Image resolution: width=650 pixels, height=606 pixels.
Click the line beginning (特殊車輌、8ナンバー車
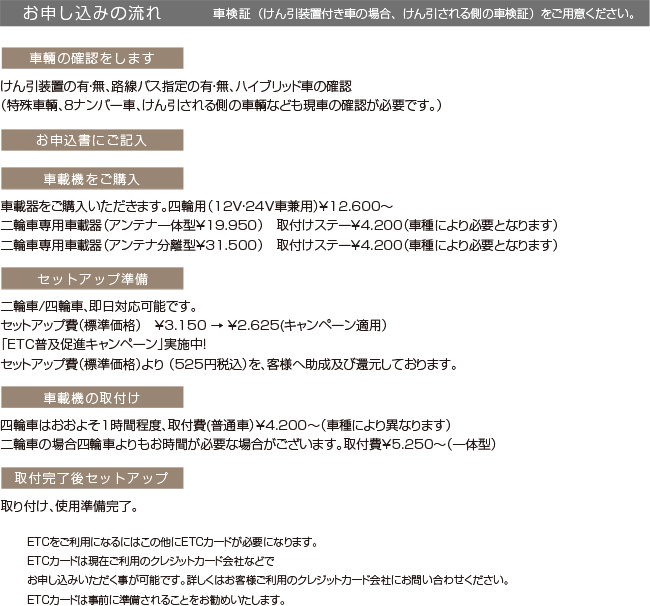(221, 105)
